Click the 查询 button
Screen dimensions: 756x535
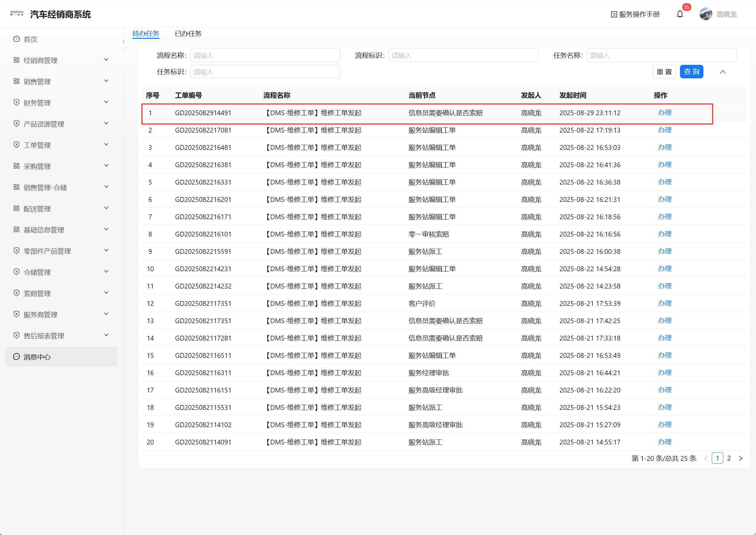(x=692, y=72)
